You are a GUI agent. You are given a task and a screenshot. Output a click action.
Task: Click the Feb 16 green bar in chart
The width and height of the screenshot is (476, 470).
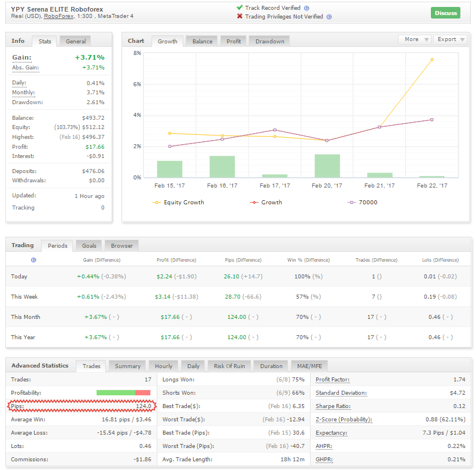pos(222,167)
